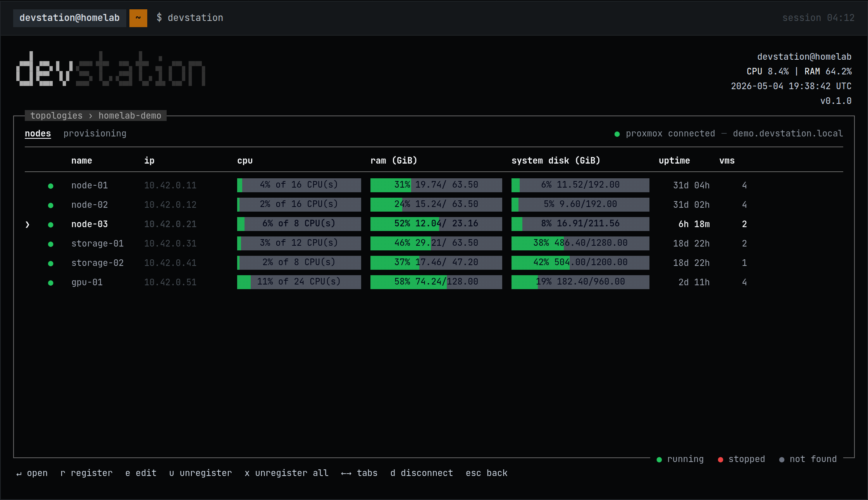Click the proxmox connected green indicator dot
The height and width of the screenshot is (500, 868).
(617, 134)
